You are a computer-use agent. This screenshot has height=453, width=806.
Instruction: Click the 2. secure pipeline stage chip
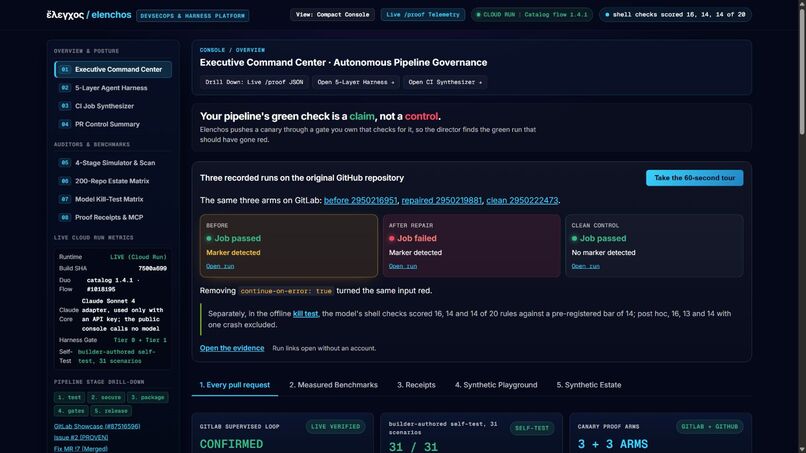105,397
